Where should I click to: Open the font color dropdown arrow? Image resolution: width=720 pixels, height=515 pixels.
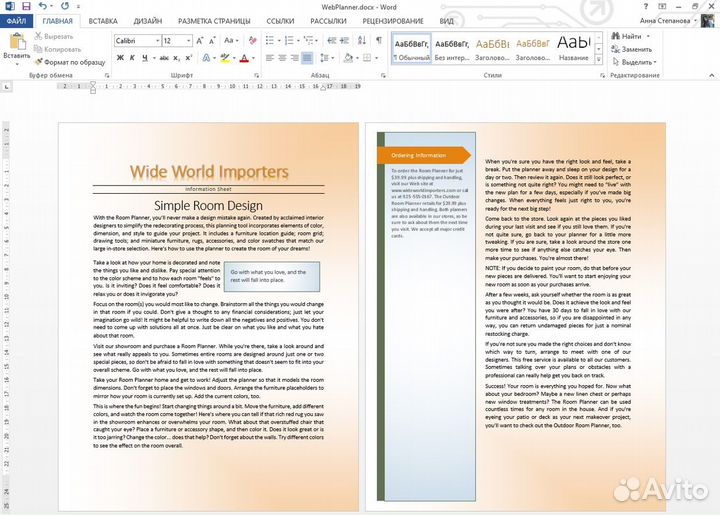[253, 58]
